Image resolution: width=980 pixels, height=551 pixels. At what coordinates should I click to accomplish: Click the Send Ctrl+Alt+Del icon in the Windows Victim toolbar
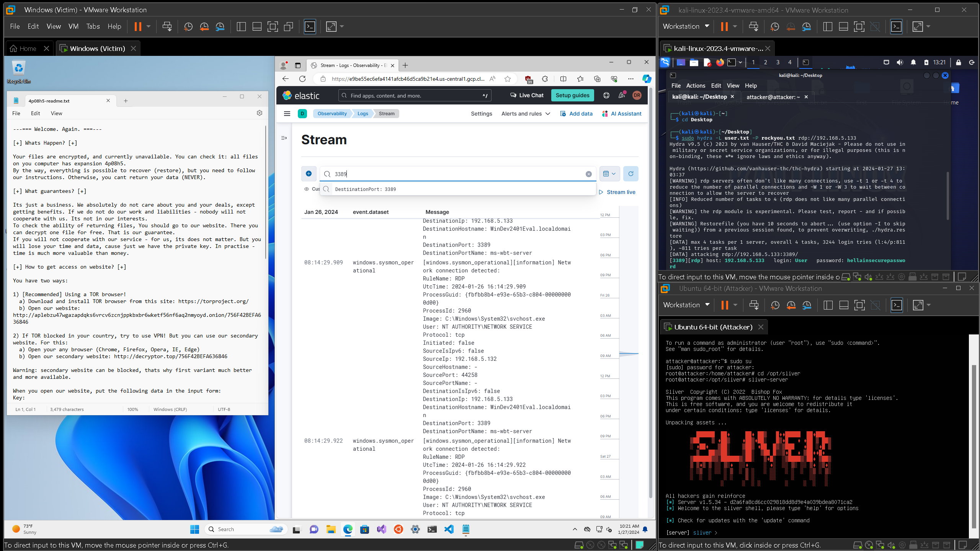[x=167, y=26]
